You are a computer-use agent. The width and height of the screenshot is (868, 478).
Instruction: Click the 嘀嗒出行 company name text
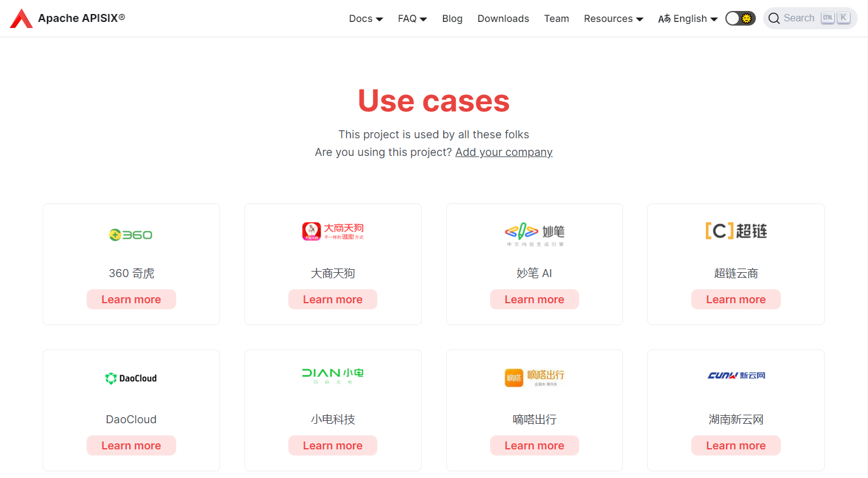[x=535, y=420]
